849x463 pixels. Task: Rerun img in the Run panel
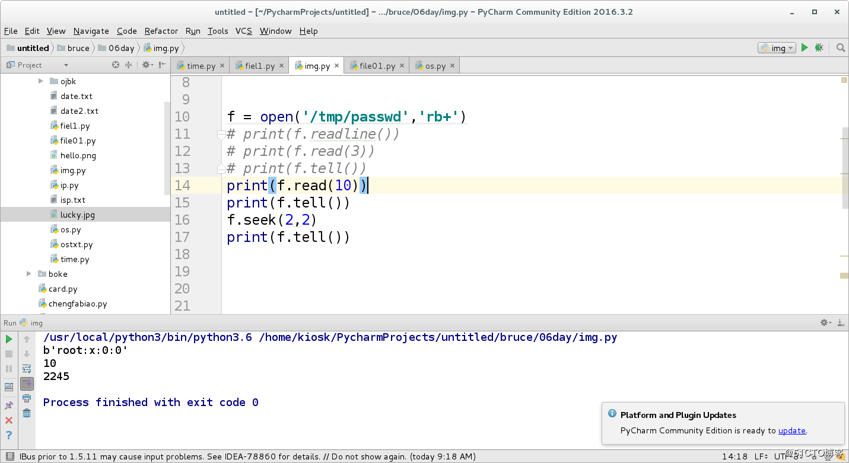[9, 339]
